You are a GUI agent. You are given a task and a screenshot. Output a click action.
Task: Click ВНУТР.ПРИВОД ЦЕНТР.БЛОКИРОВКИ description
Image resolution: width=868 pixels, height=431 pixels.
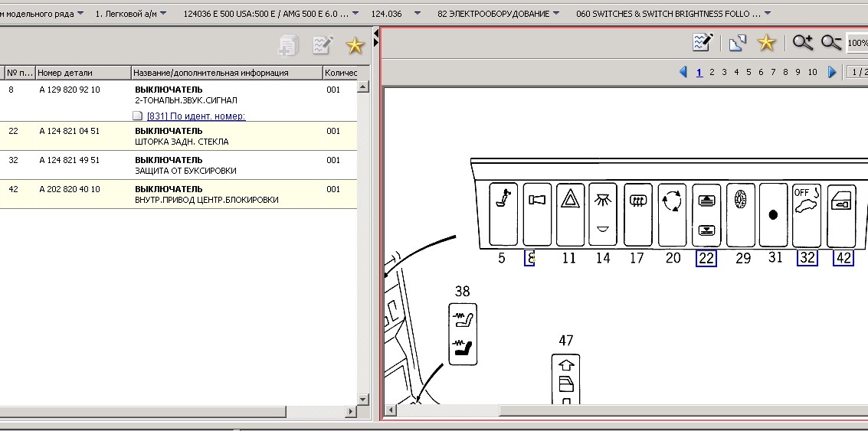[207, 200]
